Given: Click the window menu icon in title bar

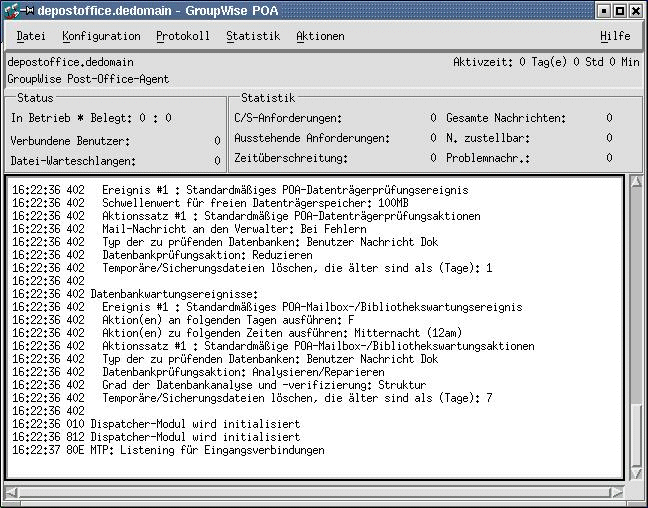Looking at the screenshot, I should (13, 10).
